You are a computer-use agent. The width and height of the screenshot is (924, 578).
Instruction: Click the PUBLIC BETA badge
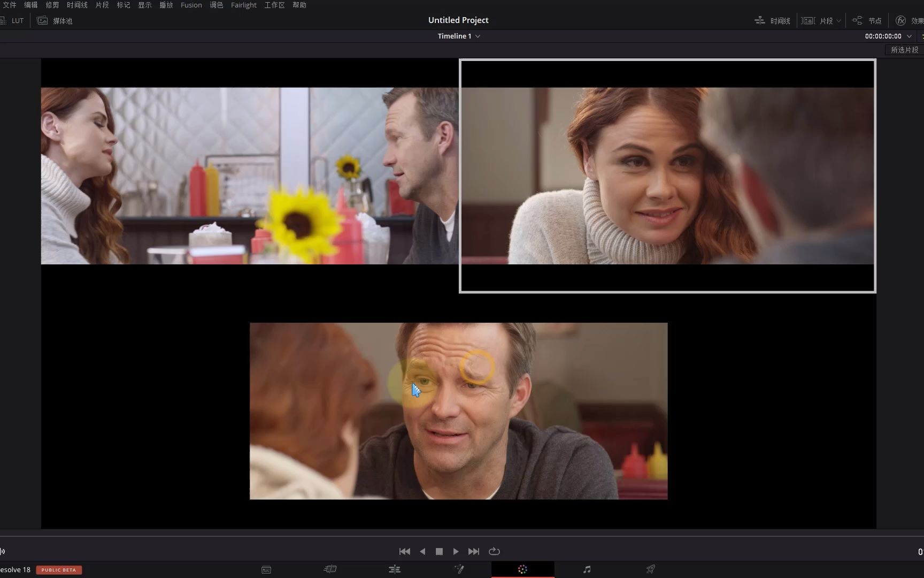coord(59,570)
